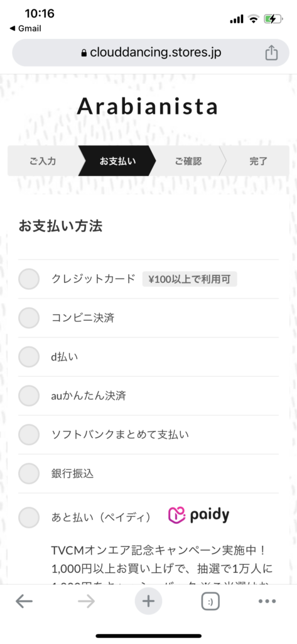Screen dimensions: 297x644
Task: Choose auかんたん決済 radio button
Action: [x=29, y=396]
